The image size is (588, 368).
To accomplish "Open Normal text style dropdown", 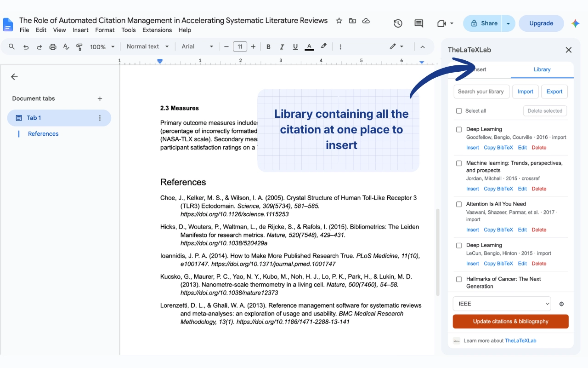I will [x=148, y=46].
